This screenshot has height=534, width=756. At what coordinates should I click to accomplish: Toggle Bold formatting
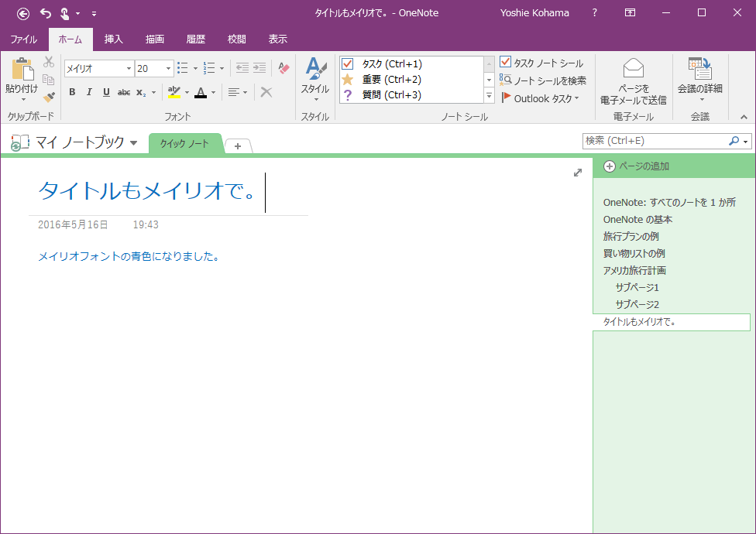[x=72, y=92]
